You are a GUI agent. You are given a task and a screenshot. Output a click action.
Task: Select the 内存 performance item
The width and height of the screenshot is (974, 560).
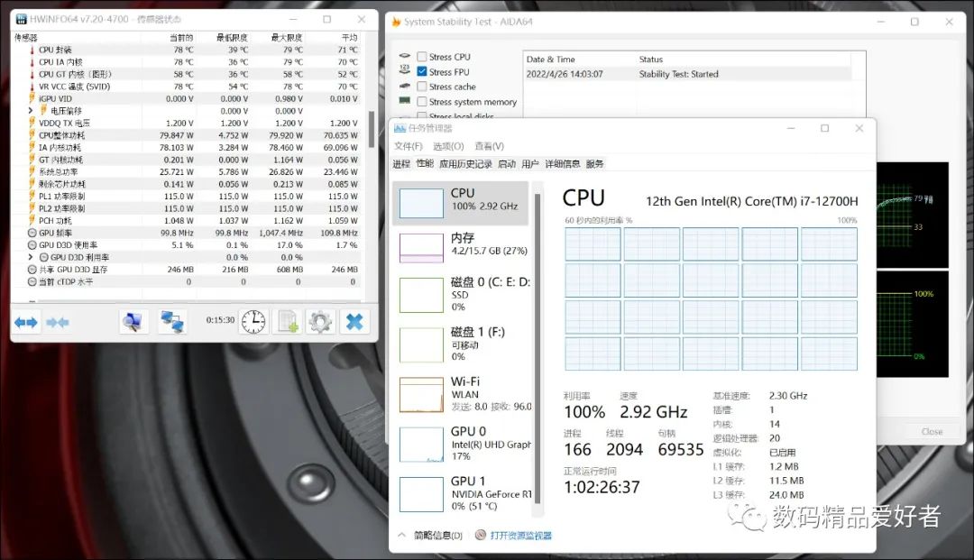[x=460, y=246]
